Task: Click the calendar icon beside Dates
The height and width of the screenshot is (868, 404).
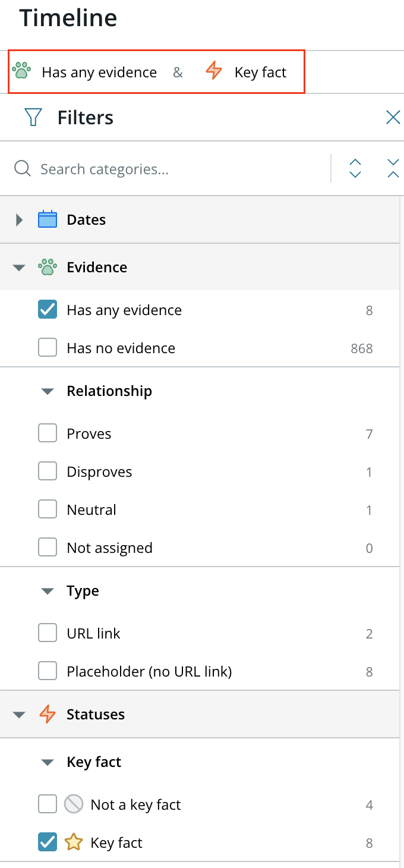Action: tap(48, 219)
